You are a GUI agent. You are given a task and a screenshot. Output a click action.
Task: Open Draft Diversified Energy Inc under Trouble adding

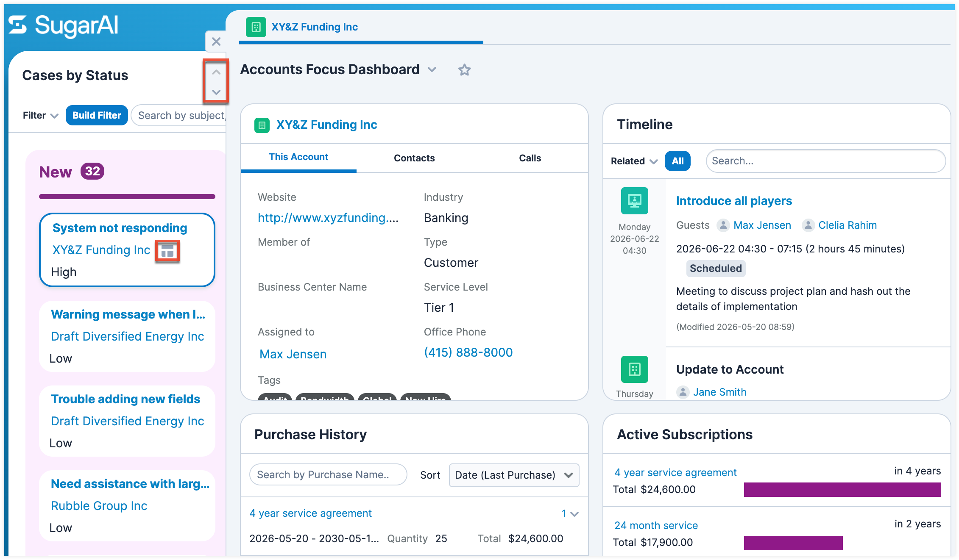[127, 421]
